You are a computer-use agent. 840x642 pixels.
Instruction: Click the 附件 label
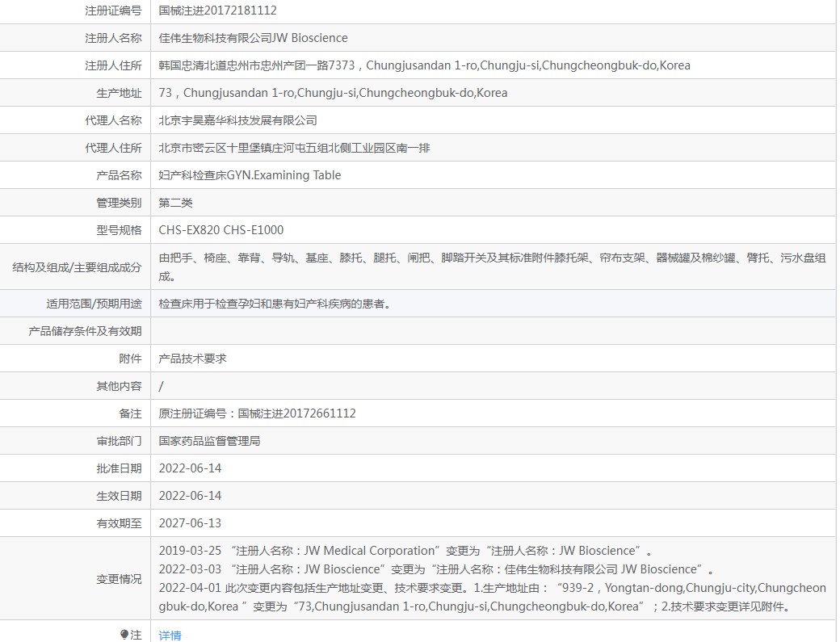pyautogui.click(x=130, y=359)
